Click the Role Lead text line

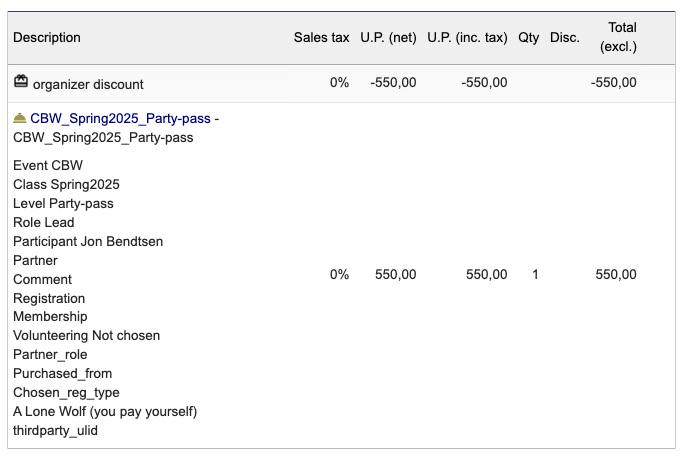click(44, 223)
